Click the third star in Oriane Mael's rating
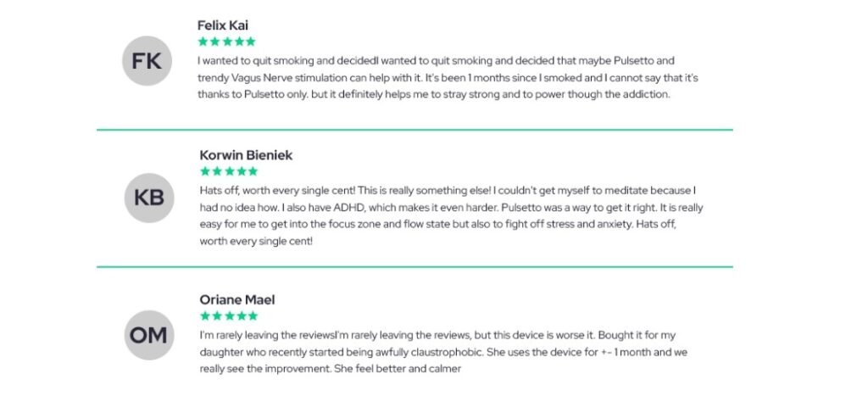This screenshot has height=396, width=868. tap(228, 315)
